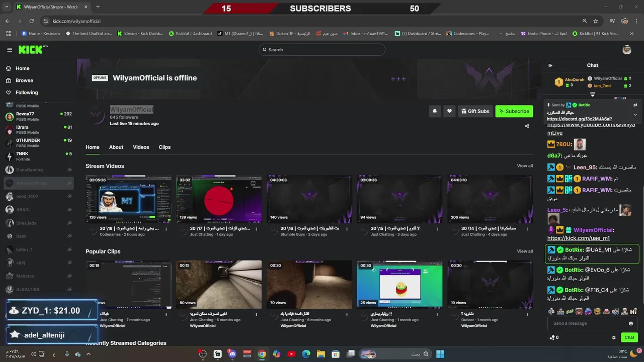Open Microsoft Edge from the taskbar
This screenshot has height=362, width=644.
pyautogui.click(x=306, y=354)
